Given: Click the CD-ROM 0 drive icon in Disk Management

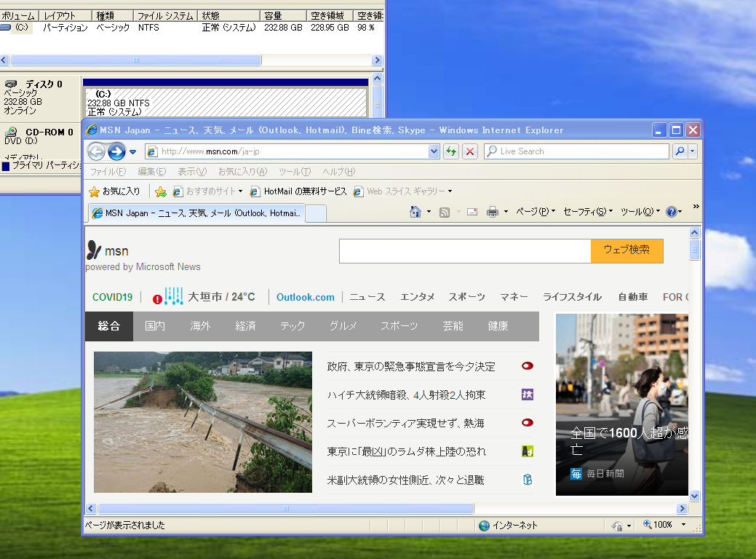Looking at the screenshot, I should pyautogui.click(x=11, y=132).
